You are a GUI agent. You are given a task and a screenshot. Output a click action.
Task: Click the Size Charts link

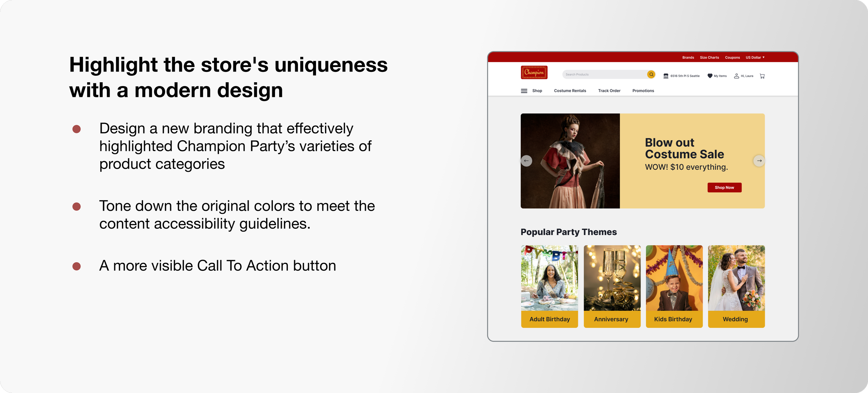pyautogui.click(x=709, y=58)
